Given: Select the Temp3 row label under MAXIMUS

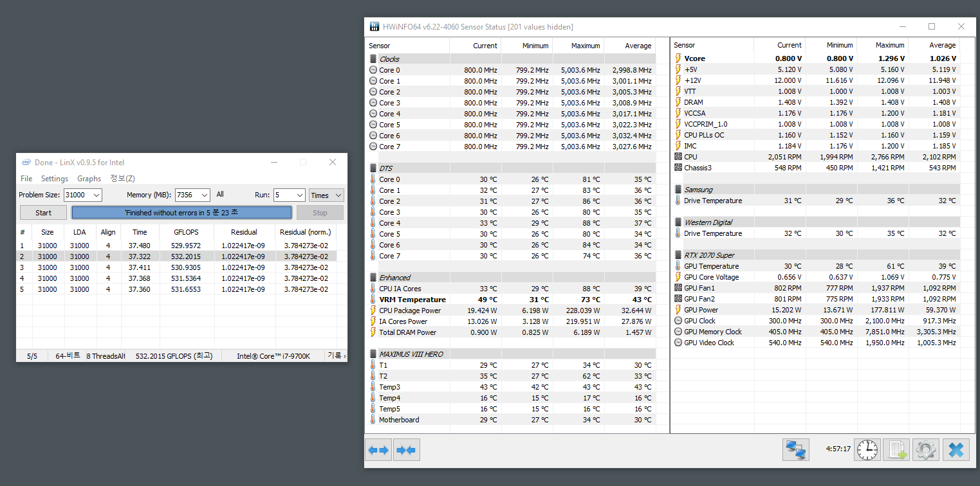Looking at the screenshot, I should [389, 387].
